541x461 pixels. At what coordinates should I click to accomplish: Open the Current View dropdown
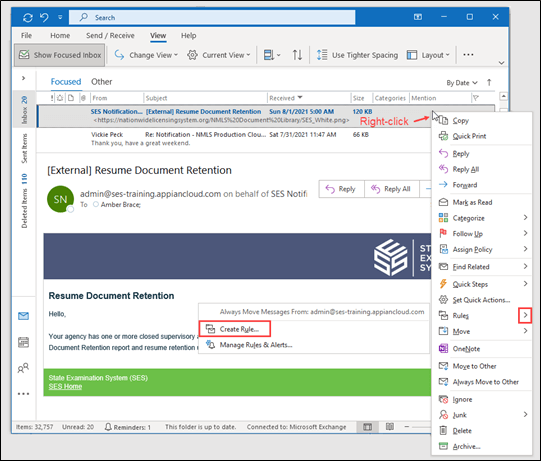(218, 55)
